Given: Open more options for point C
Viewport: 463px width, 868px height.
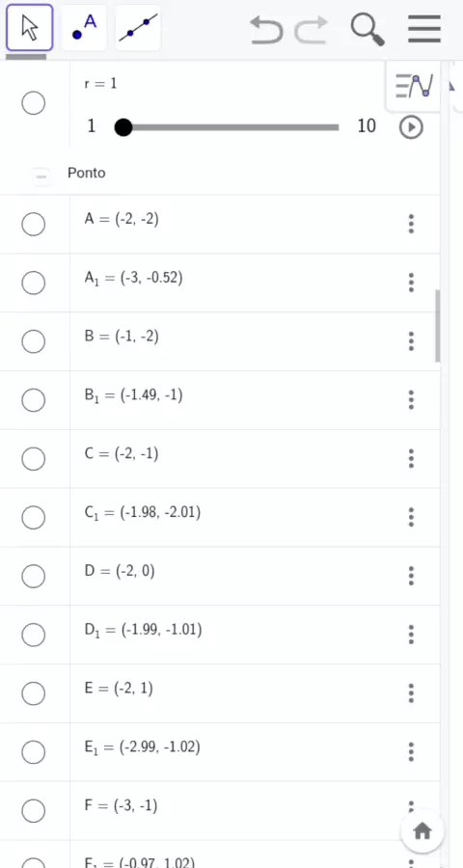Looking at the screenshot, I should [411, 458].
